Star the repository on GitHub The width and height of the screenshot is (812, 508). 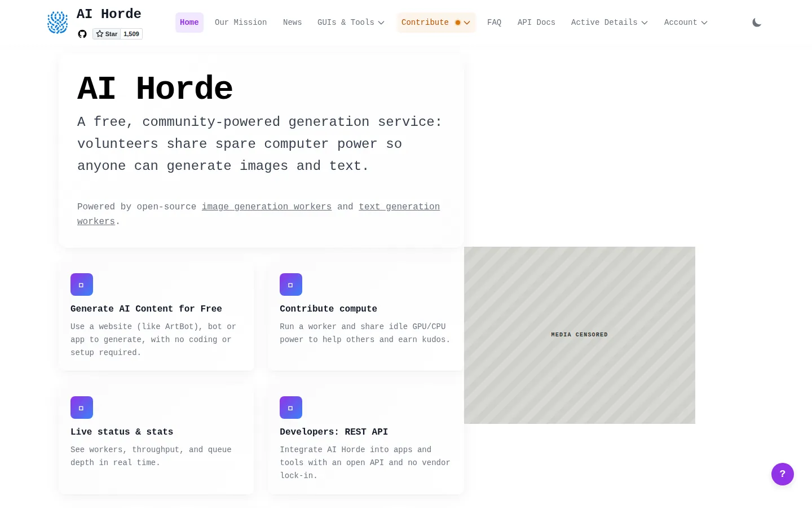(107, 34)
